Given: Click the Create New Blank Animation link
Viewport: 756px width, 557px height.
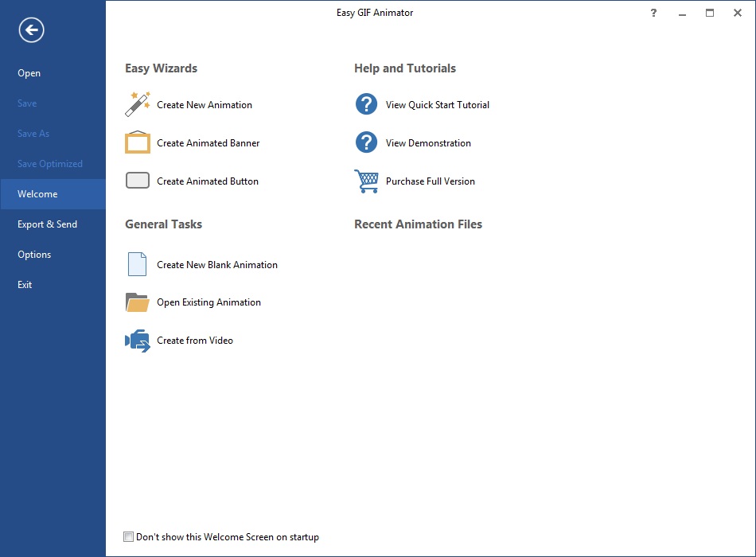Looking at the screenshot, I should point(217,265).
